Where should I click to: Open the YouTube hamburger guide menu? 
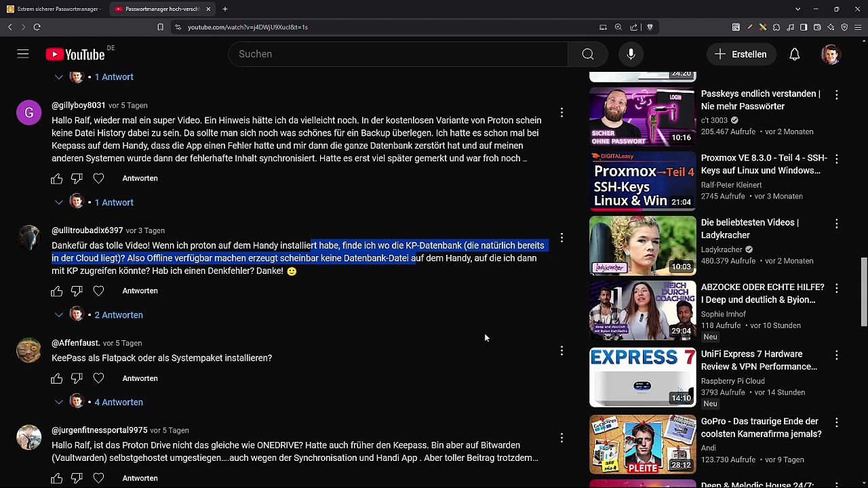click(23, 54)
